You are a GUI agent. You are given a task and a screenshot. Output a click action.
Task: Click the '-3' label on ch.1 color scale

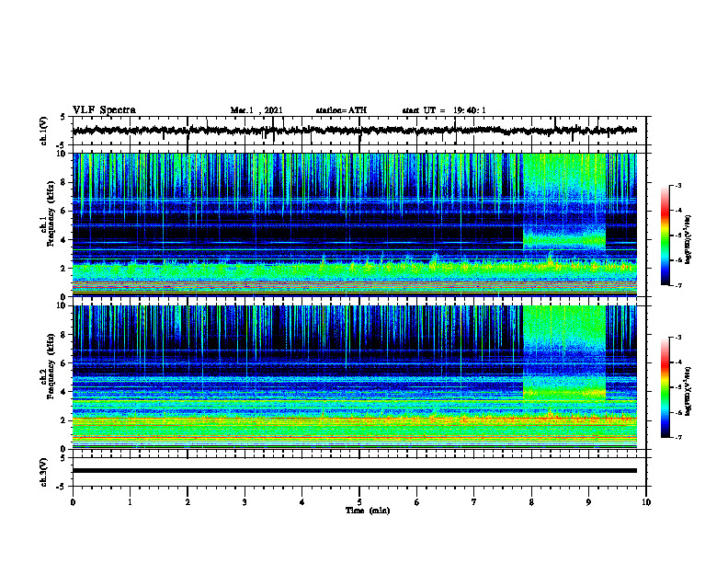click(x=678, y=185)
